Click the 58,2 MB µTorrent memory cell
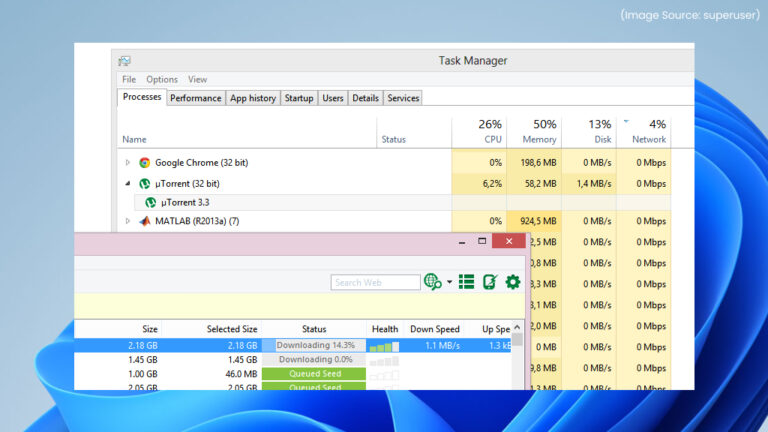The image size is (768, 432). point(534,184)
